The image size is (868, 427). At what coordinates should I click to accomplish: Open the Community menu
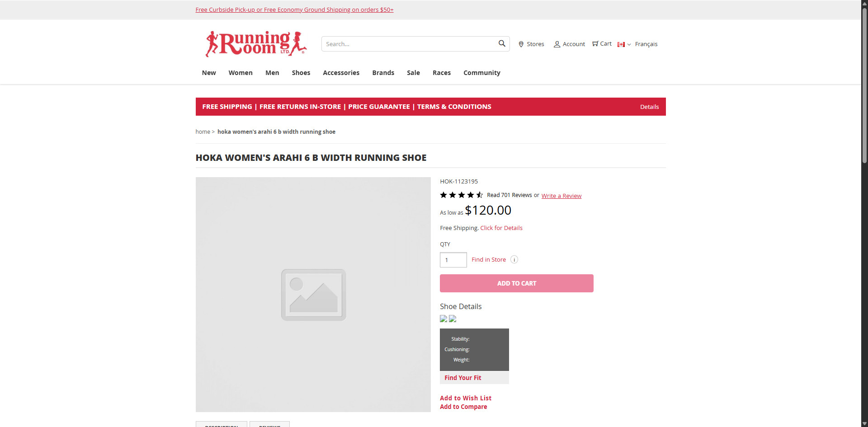tap(482, 73)
